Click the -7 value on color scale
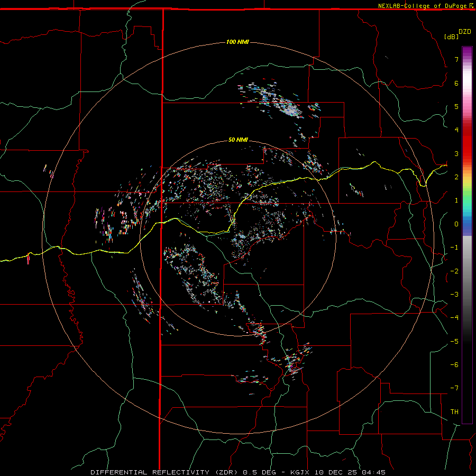 click(454, 388)
